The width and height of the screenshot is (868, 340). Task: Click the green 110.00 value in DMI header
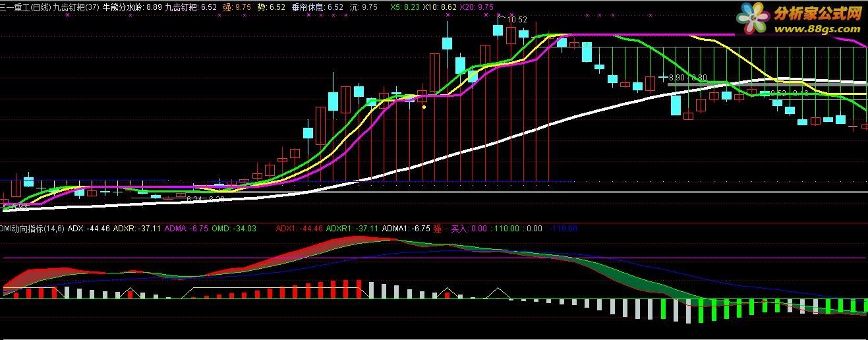coord(507,229)
